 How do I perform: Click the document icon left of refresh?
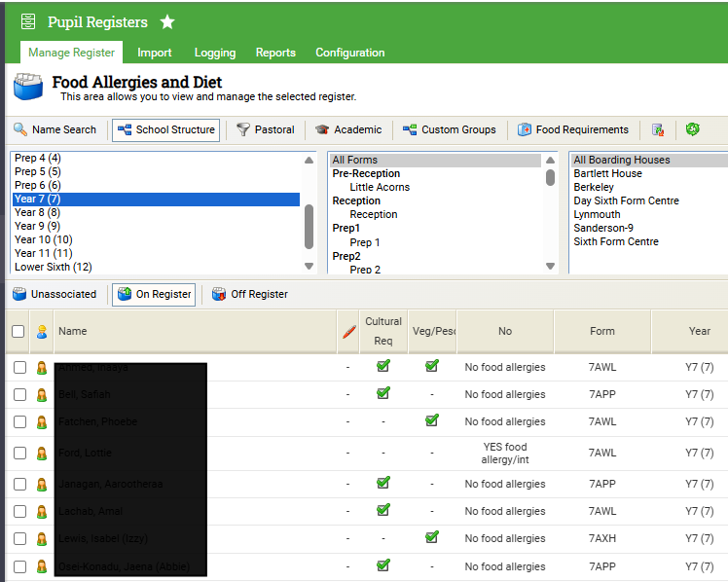(x=658, y=129)
